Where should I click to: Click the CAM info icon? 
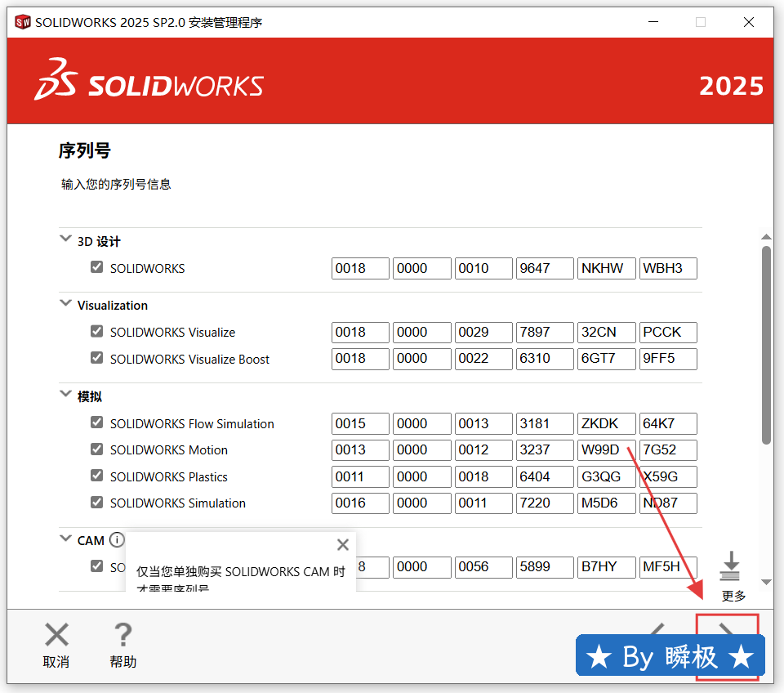[x=117, y=540]
